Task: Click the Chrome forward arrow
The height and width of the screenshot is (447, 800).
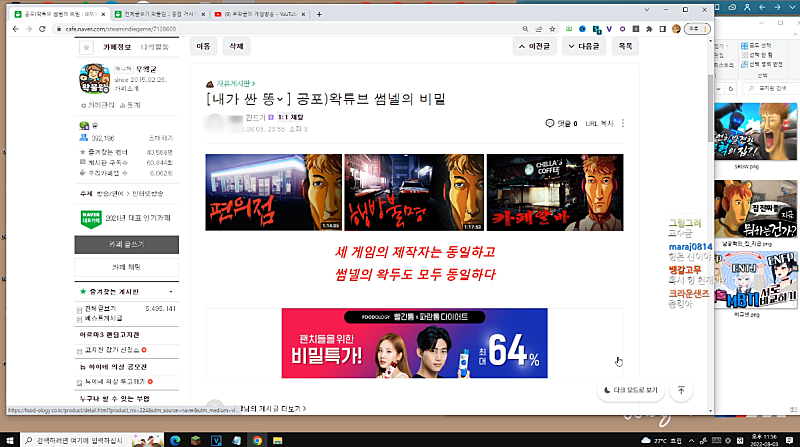Action: pos(29,29)
